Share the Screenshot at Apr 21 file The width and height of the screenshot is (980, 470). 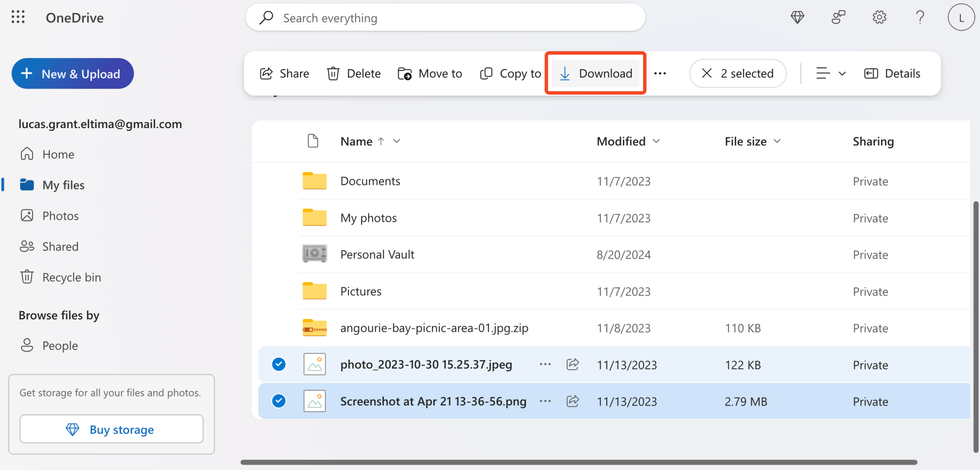572,401
